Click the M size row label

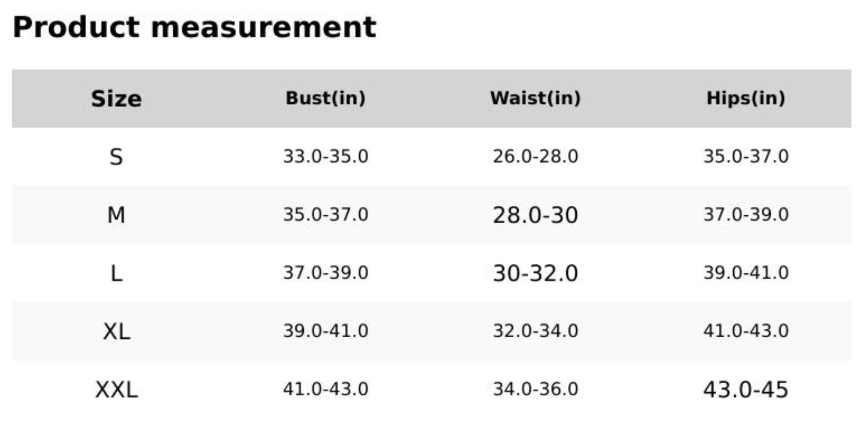(116, 215)
